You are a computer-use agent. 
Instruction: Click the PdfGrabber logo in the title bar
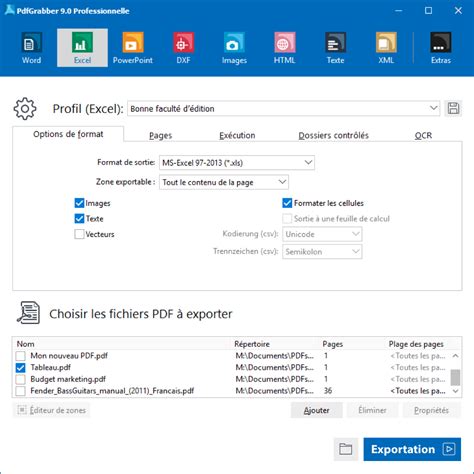click(x=9, y=10)
